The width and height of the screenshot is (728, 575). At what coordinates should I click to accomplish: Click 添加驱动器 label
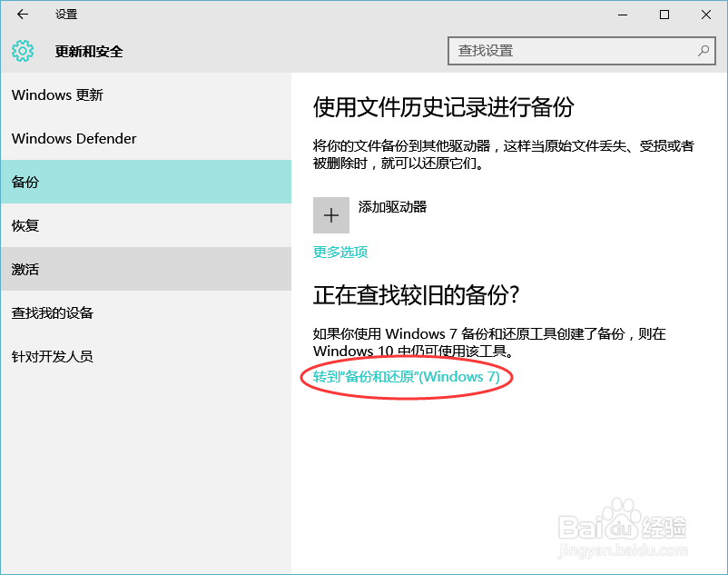click(x=392, y=207)
